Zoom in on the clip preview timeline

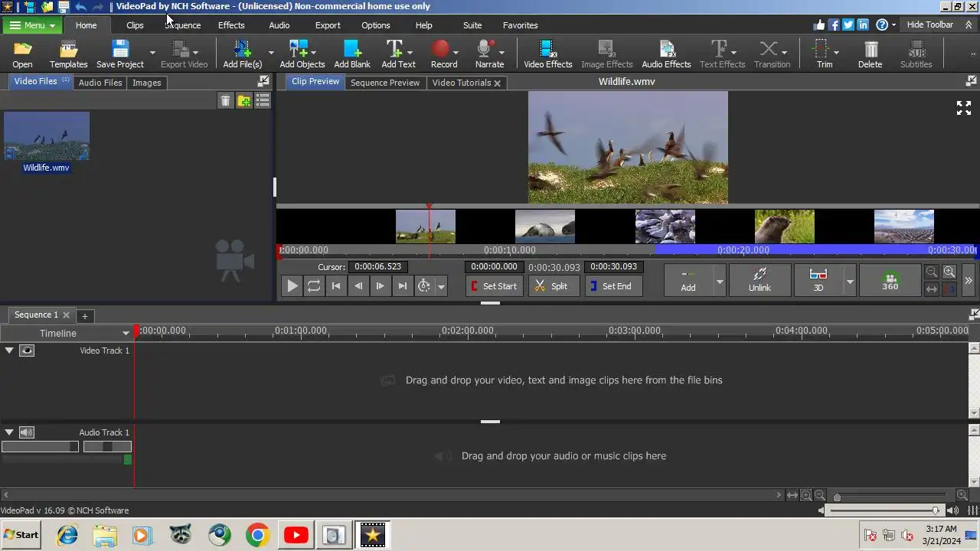(x=949, y=272)
